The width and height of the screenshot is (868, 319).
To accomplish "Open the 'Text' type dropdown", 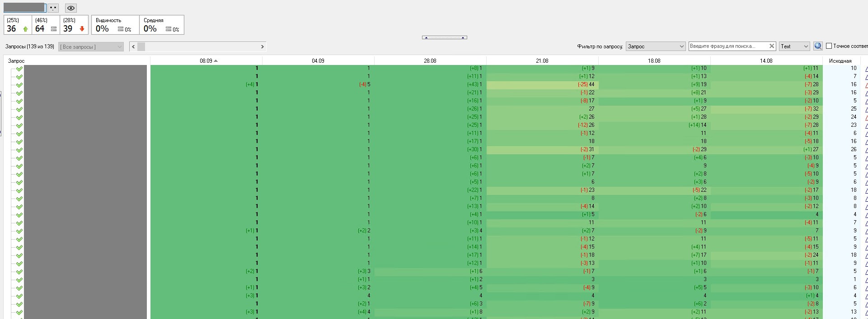I will point(794,46).
